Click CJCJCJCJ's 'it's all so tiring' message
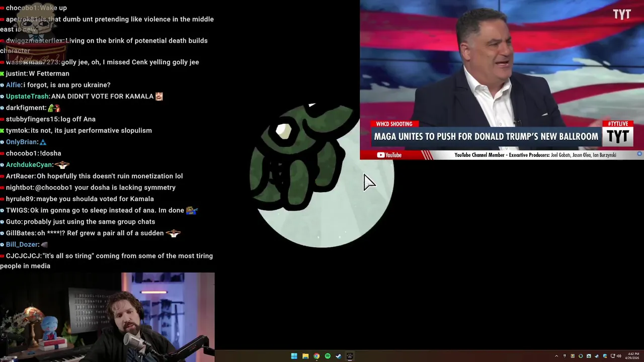The height and width of the screenshot is (362, 644). [106, 260]
